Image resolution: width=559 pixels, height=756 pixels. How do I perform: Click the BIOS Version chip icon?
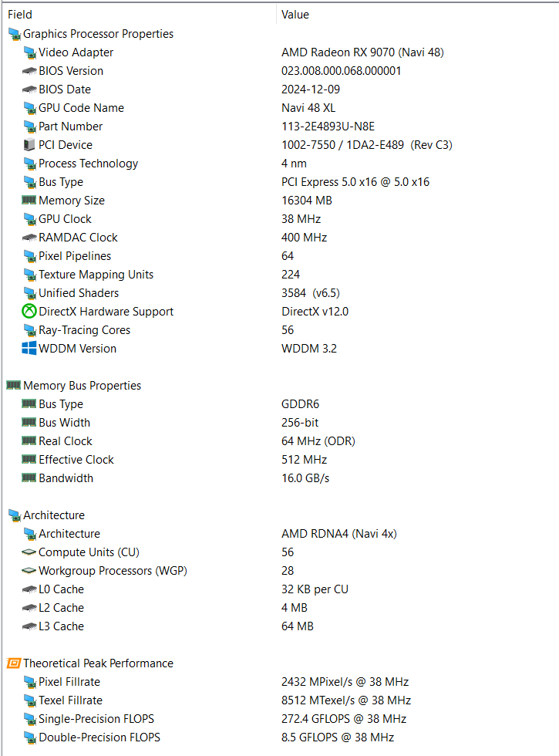[29, 71]
